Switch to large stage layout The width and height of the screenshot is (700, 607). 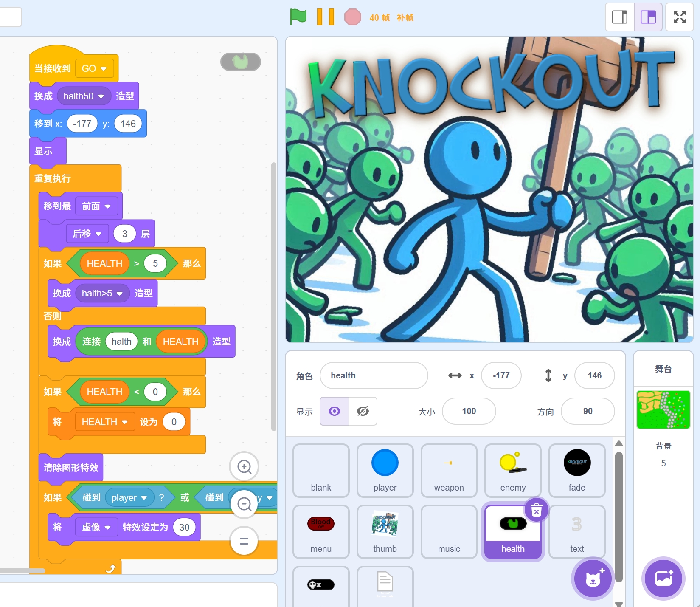pos(648,17)
